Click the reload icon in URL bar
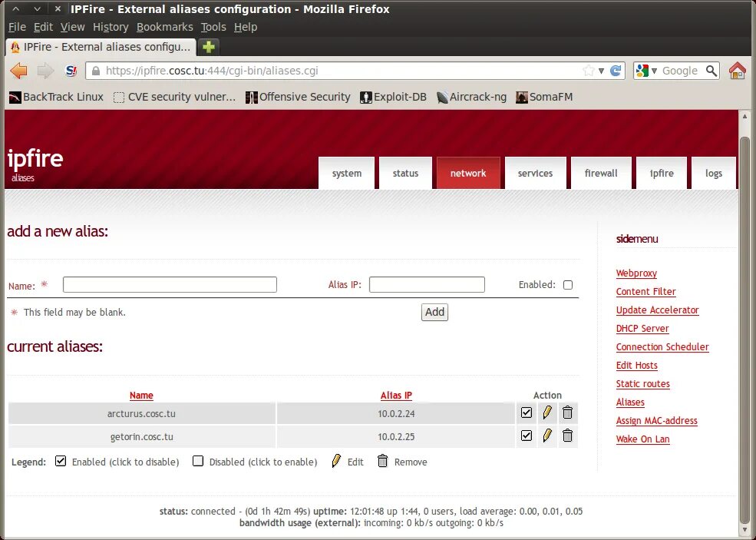 (x=616, y=71)
